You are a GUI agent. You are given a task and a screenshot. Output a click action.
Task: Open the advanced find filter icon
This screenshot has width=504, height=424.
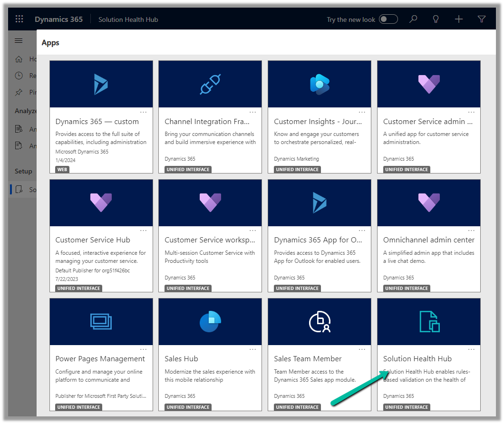point(481,19)
